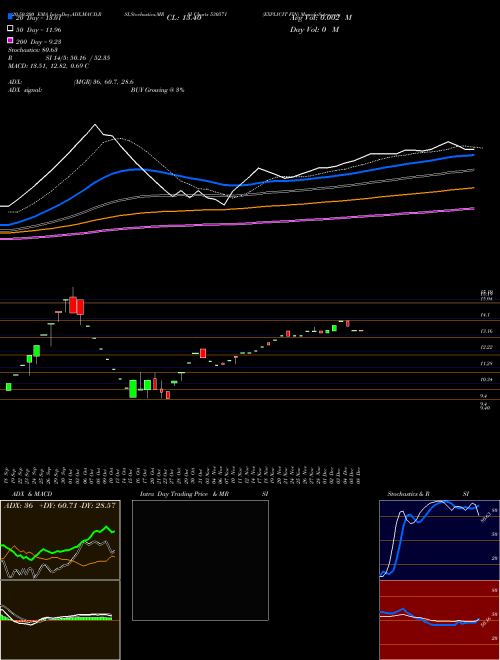Click the 'CL: 13.40' closing price label
The width and height of the screenshot is (500, 660).
point(184,18)
